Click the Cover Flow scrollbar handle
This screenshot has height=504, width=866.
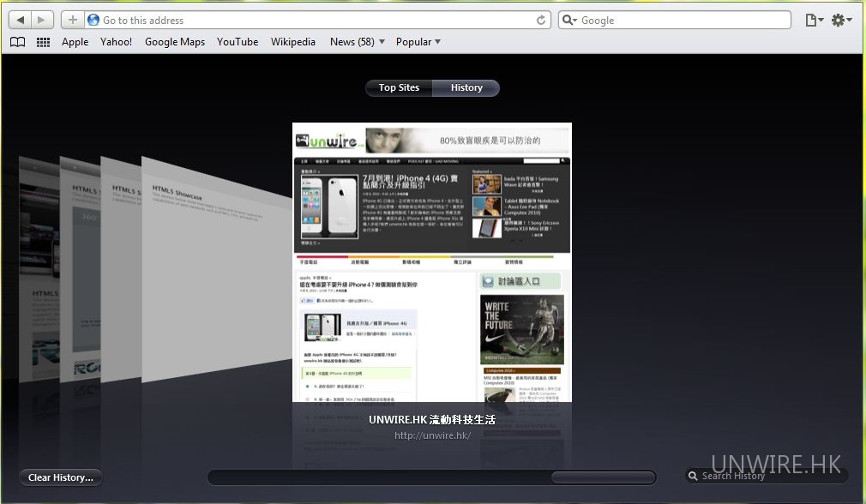(603, 477)
